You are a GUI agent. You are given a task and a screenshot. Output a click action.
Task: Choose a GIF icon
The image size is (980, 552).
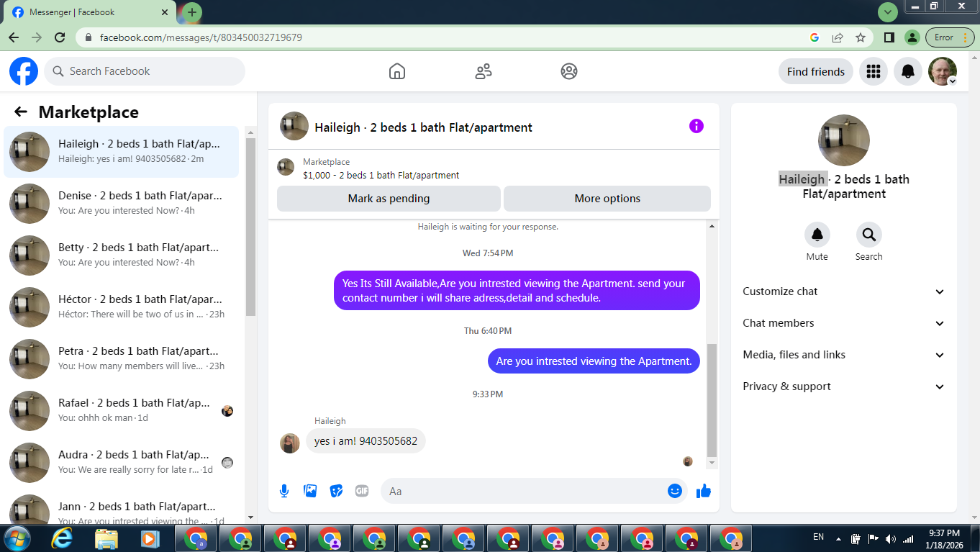[362, 491]
